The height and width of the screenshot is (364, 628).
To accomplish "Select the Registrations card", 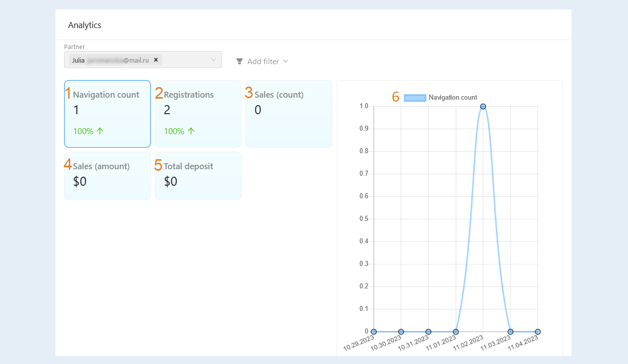I will tap(198, 114).
